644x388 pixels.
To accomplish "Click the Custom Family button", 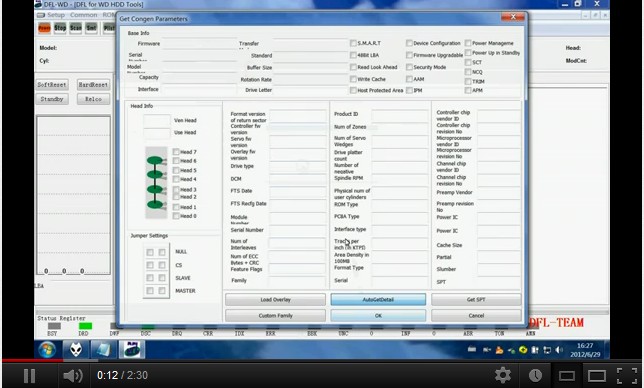I will tap(275, 316).
